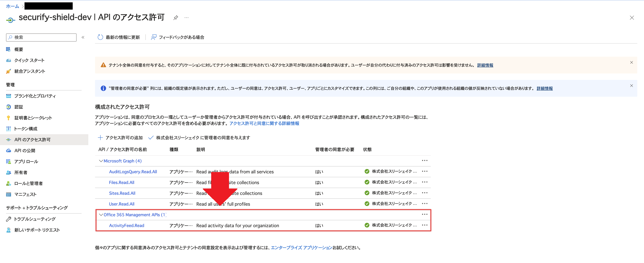Dismiss the blue info banner
This screenshot has width=644, height=263.
[x=632, y=86]
